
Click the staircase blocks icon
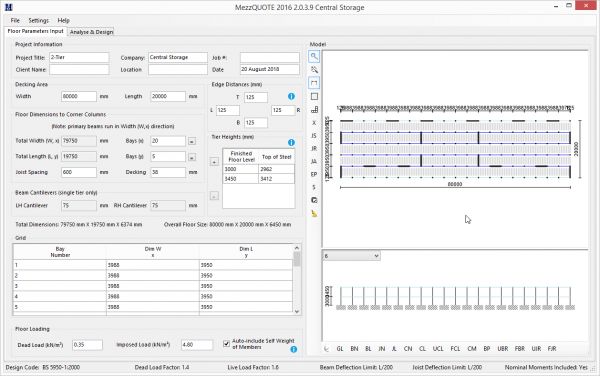coord(314,109)
